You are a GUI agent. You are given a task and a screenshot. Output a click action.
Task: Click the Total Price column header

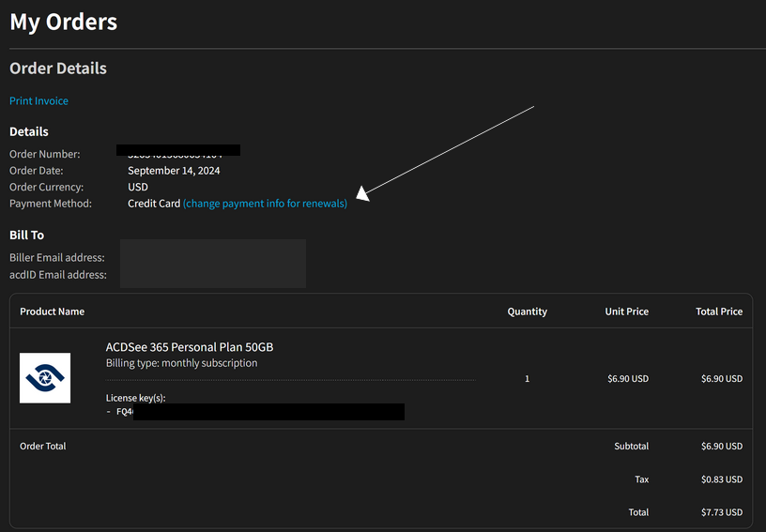pos(719,312)
